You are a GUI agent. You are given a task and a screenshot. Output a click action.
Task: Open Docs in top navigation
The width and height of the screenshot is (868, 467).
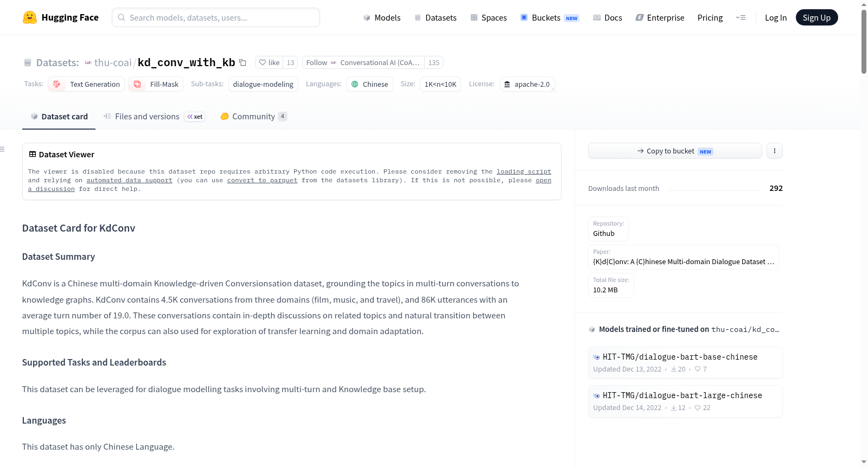pyautogui.click(x=607, y=17)
